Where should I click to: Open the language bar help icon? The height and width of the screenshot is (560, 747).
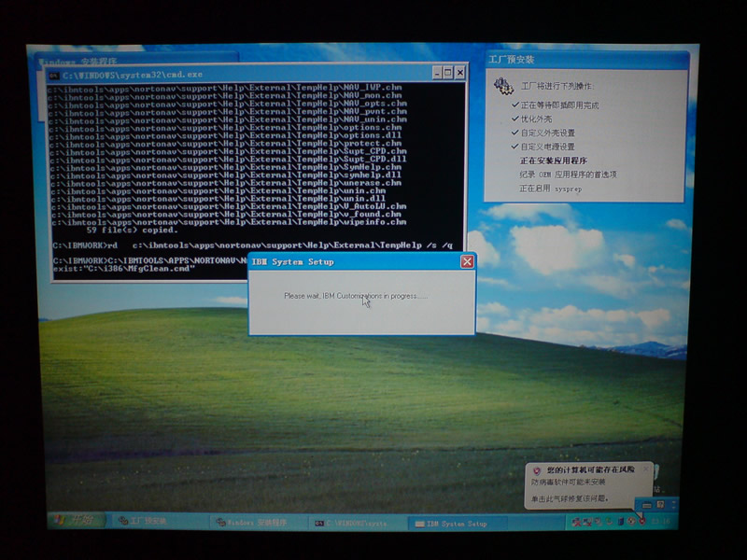coord(660,504)
